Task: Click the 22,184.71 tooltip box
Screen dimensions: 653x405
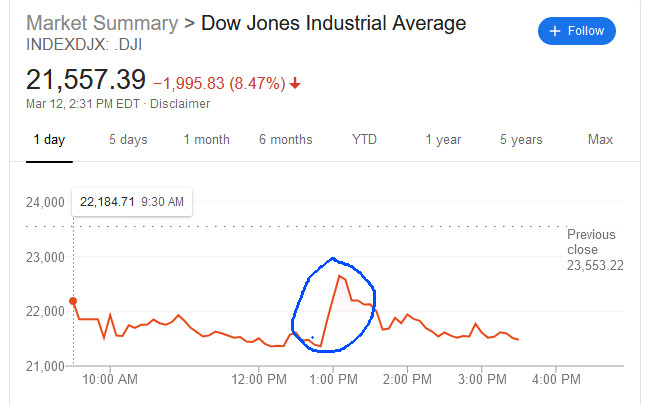Action: tap(132, 202)
